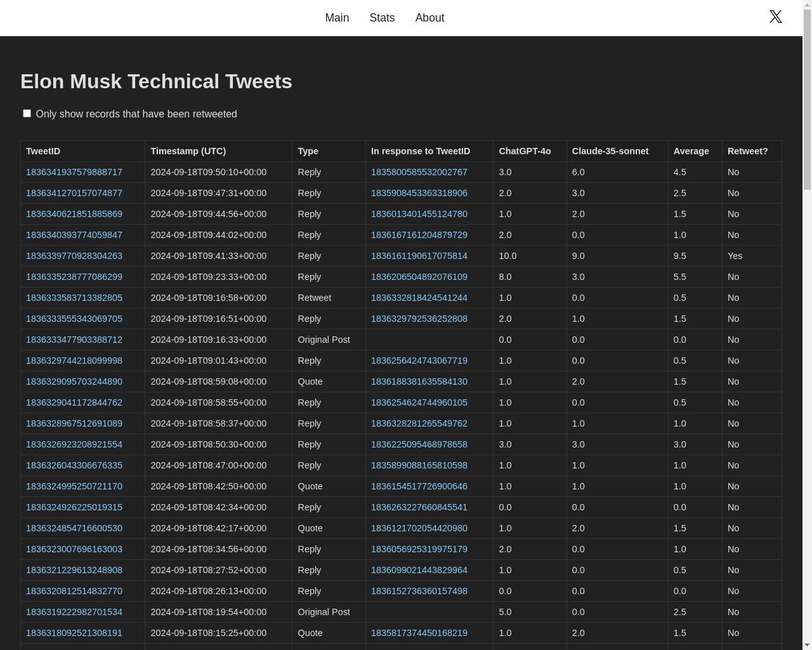Open tweet 1836341937579888717
The height and width of the screenshot is (650, 812).
coord(74,172)
